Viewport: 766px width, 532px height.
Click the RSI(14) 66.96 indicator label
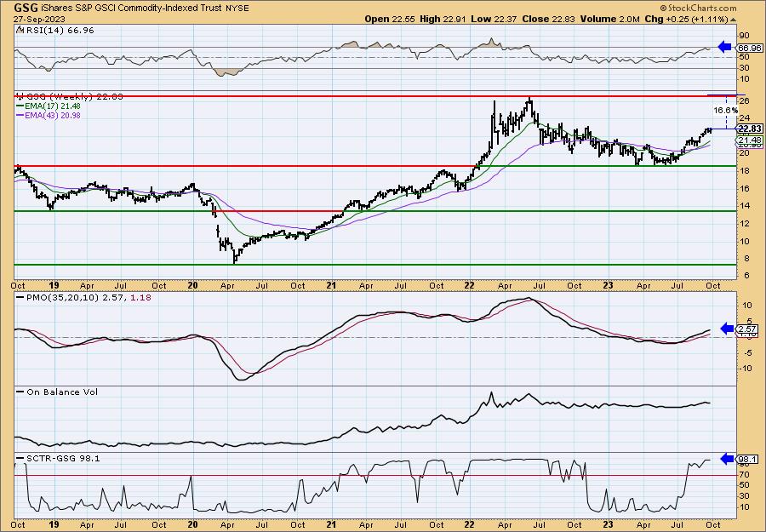59,31
